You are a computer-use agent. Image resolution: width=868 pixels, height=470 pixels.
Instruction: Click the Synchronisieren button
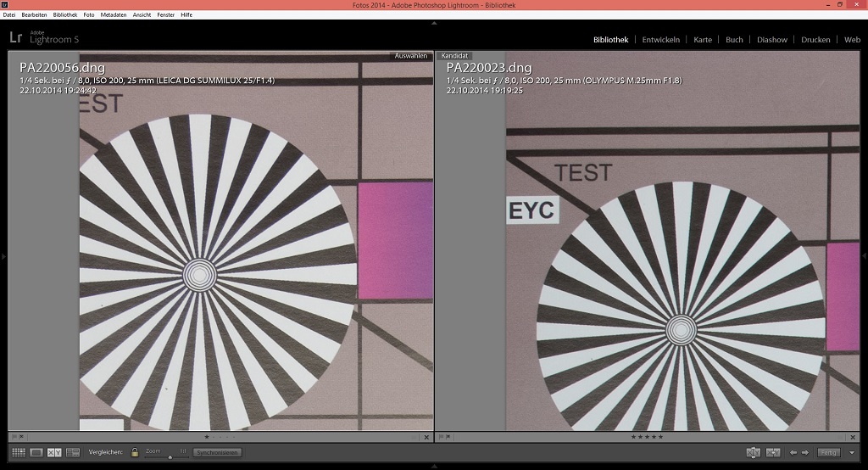pyautogui.click(x=217, y=453)
